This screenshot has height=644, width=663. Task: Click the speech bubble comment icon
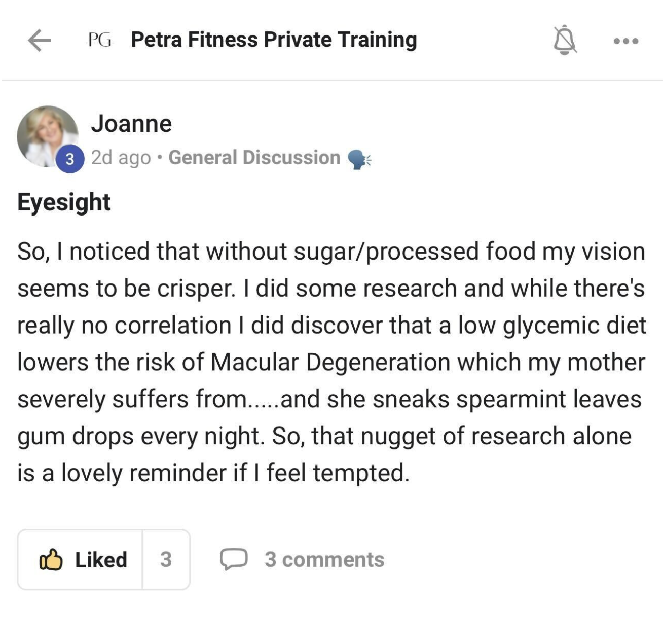click(x=233, y=559)
